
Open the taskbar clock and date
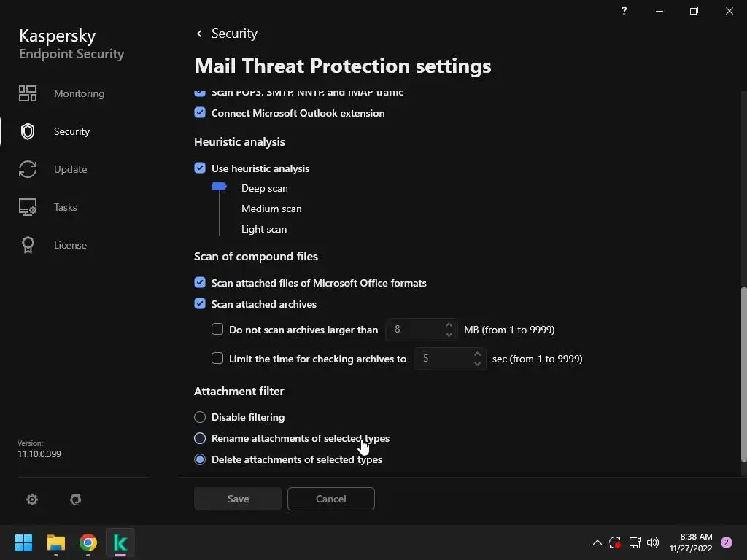691,542
